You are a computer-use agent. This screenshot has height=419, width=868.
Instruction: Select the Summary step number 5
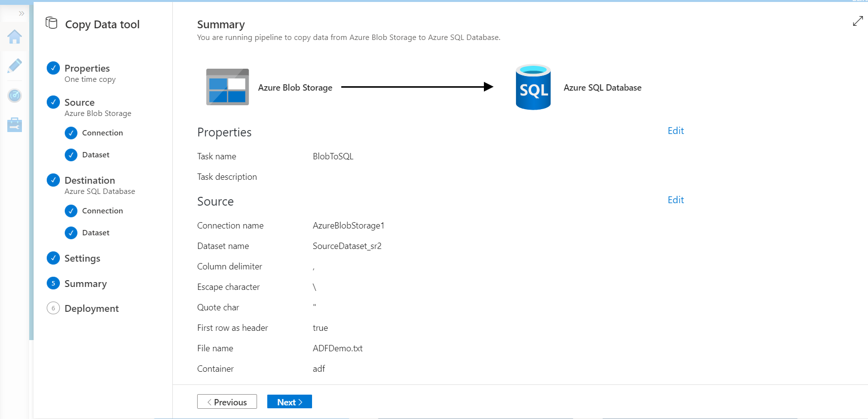[x=54, y=284]
